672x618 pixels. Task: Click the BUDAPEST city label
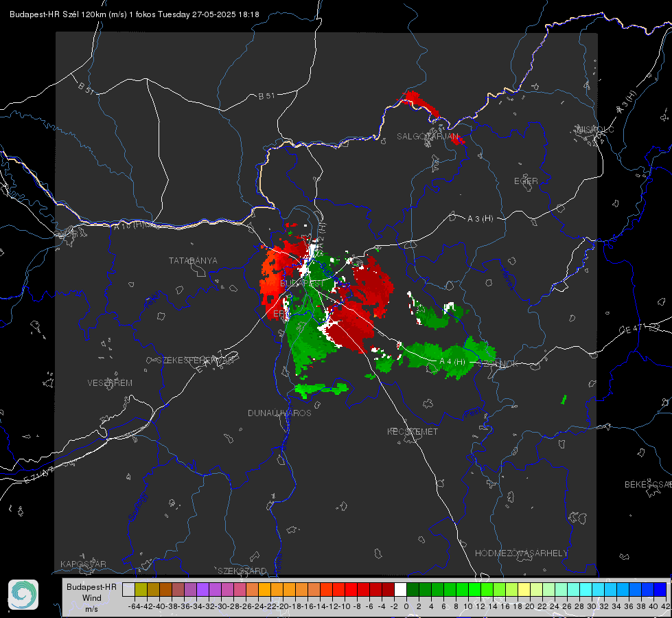[302, 284]
